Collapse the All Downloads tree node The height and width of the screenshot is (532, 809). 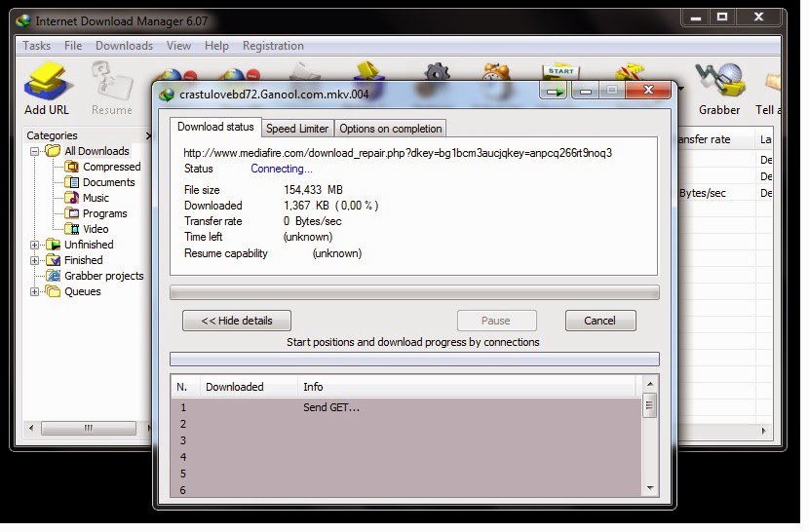(36, 151)
